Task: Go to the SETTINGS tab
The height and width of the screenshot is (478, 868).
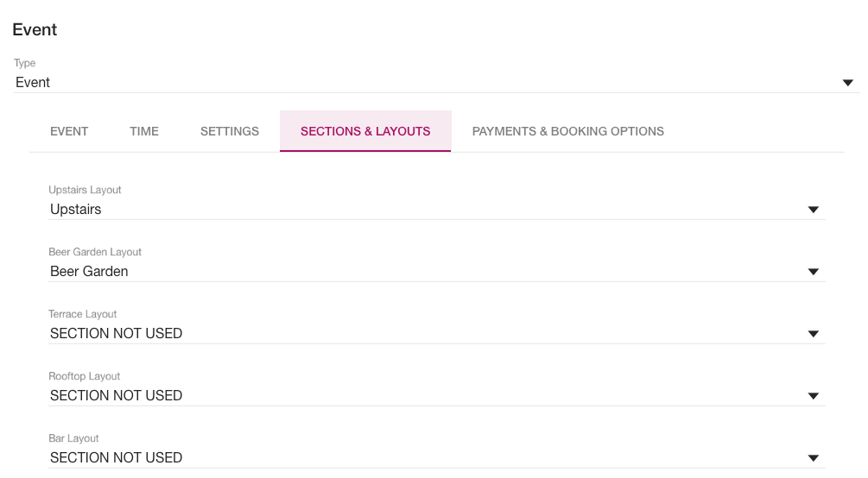Action: pyautogui.click(x=230, y=131)
